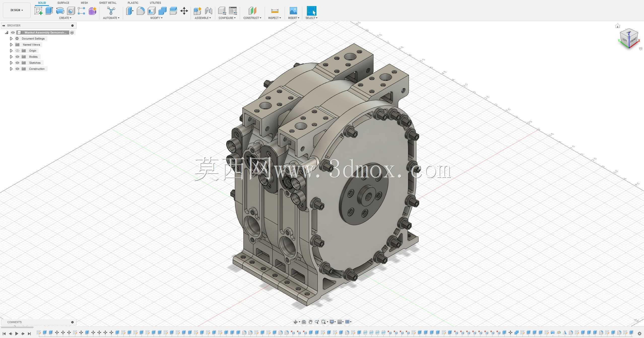Click the Insert image icon
The height and width of the screenshot is (338, 644).
293,11
